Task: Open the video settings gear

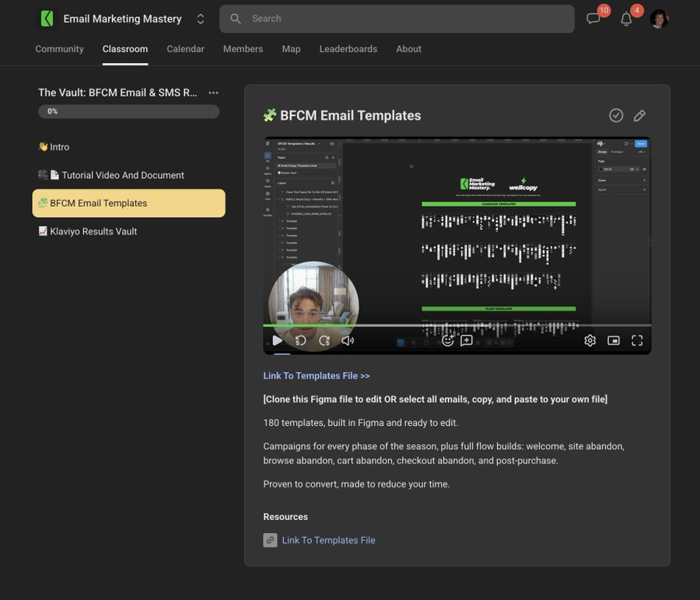Action: tap(590, 341)
